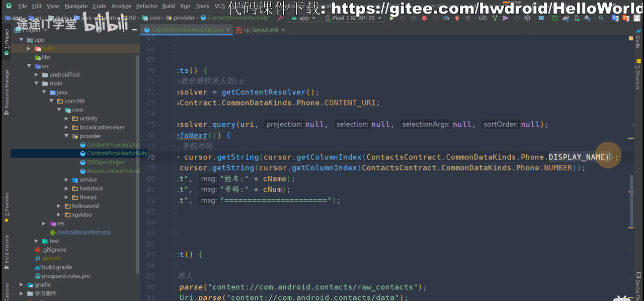This screenshot has height=301, width=644.
Task: Click the Search Everywhere magnifier icon
Action: pyautogui.click(x=601, y=18)
